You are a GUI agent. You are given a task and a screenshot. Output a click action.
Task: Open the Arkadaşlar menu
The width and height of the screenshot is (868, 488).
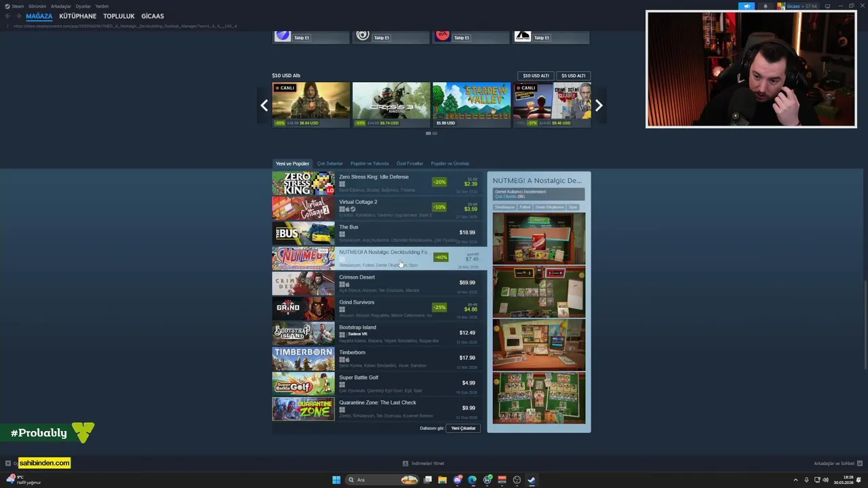click(x=61, y=6)
